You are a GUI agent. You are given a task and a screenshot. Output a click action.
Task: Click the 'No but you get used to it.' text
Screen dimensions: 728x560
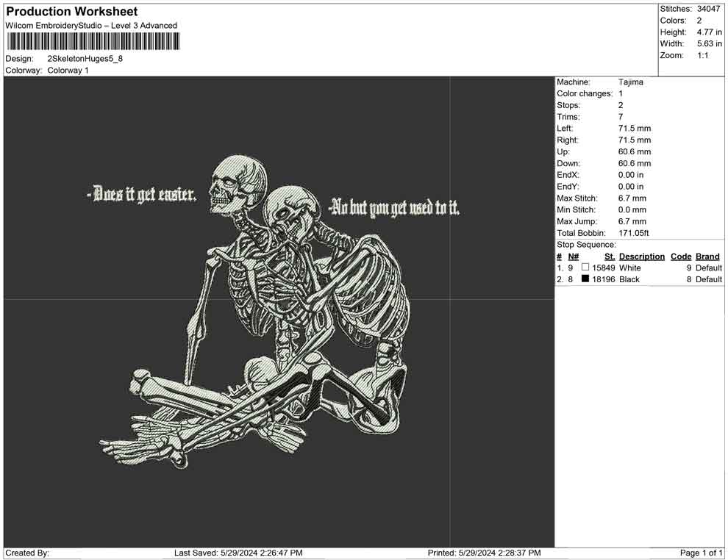pos(393,208)
